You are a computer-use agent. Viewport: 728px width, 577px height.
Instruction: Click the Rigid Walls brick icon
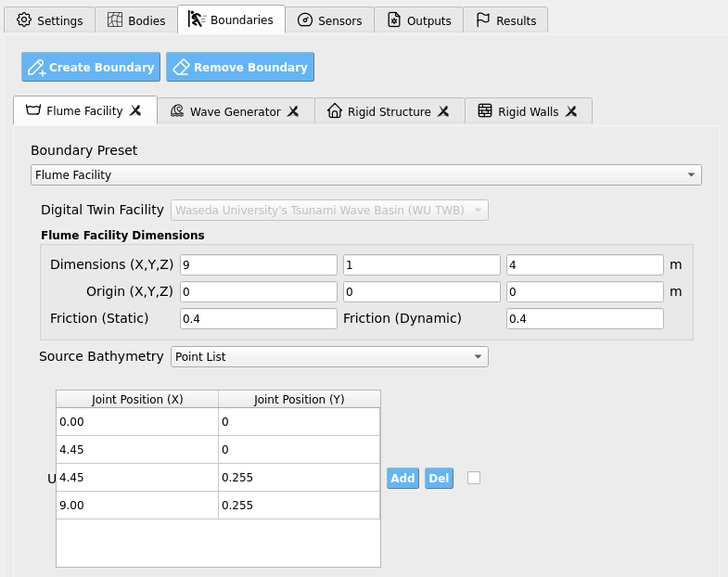pyautogui.click(x=485, y=111)
